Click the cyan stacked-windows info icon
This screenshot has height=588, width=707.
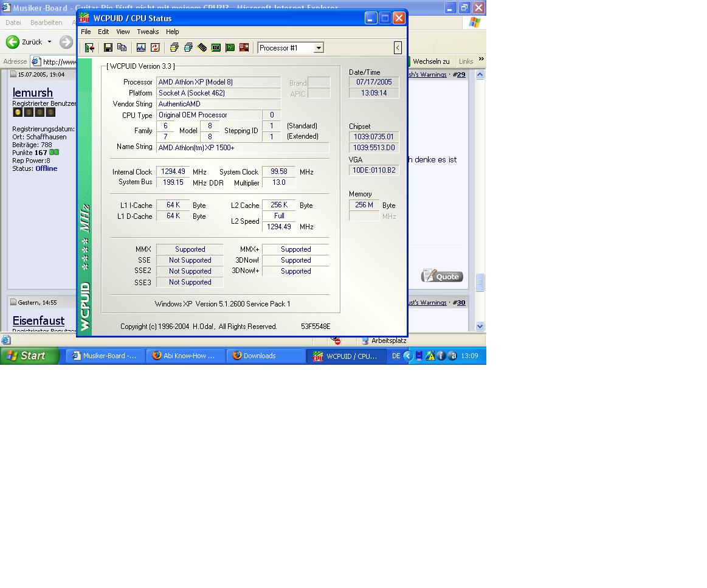coord(188,48)
